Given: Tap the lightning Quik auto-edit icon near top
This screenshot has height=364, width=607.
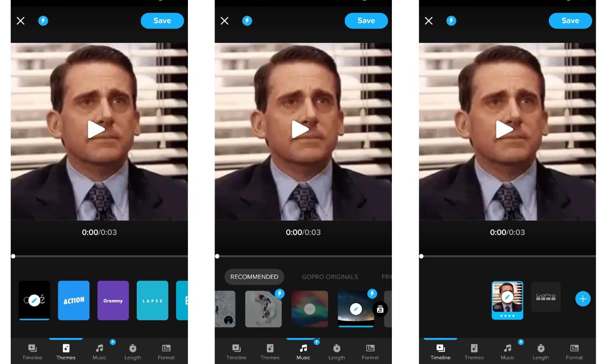Looking at the screenshot, I should (43, 20).
